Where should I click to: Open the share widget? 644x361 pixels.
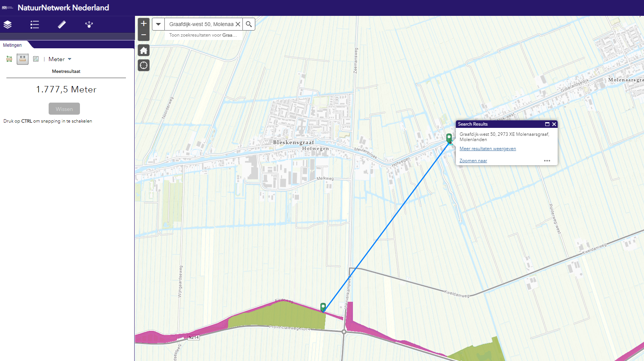click(x=89, y=25)
